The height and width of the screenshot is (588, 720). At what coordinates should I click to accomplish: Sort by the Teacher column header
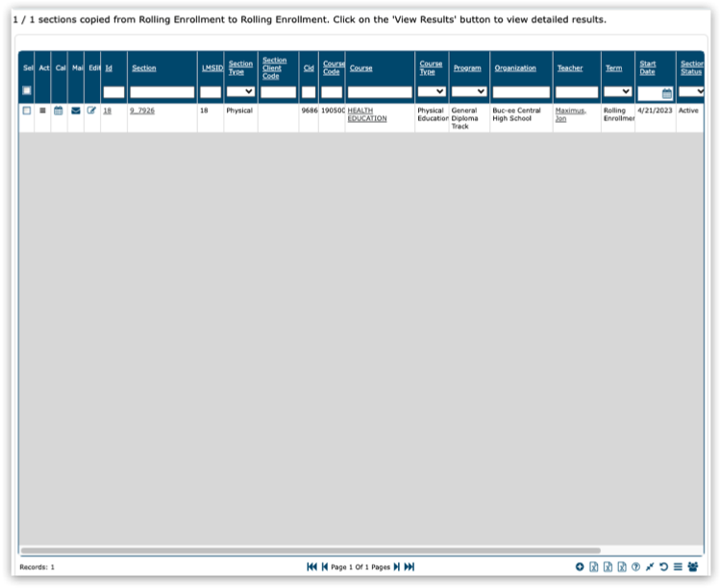coord(570,68)
